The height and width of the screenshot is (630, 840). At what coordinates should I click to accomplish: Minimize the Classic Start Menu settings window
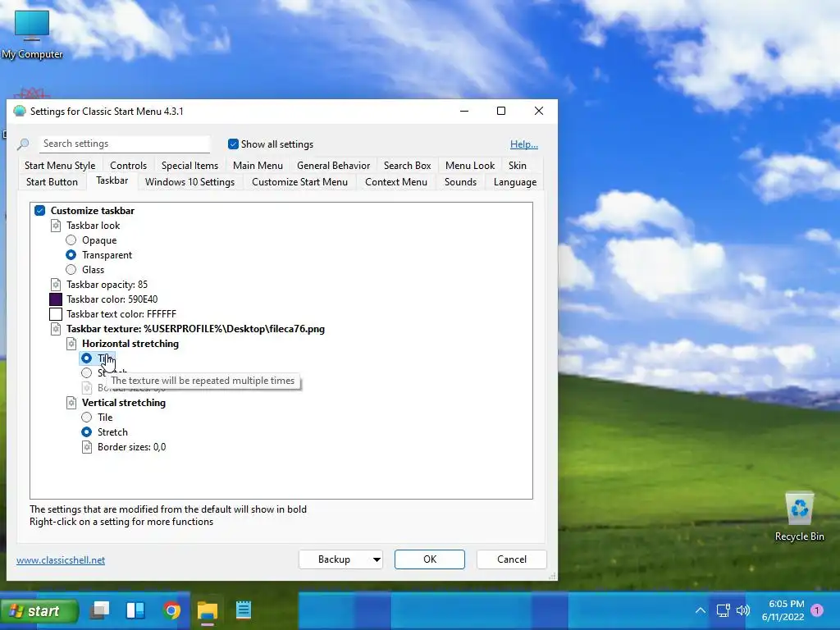click(x=464, y=111)
